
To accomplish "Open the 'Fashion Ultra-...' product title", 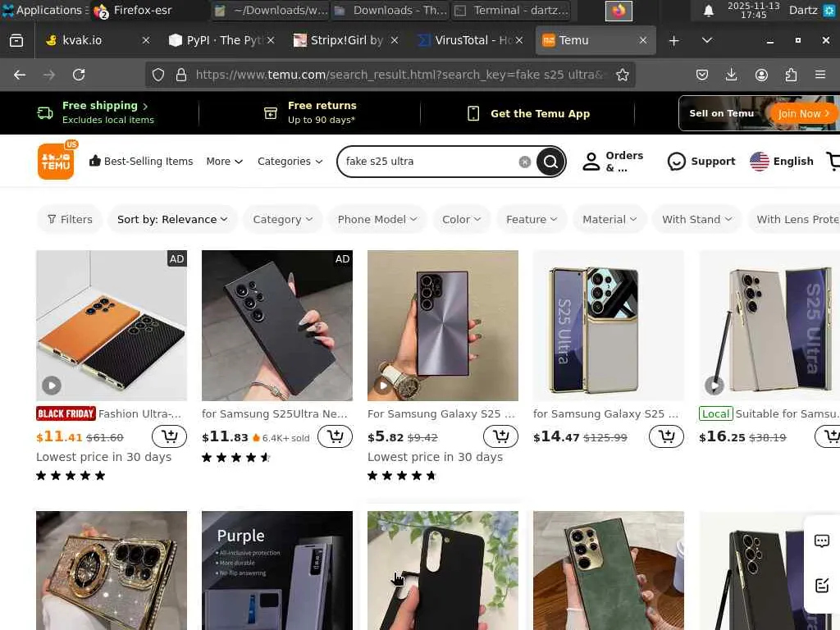I will (x=140, y=413).
